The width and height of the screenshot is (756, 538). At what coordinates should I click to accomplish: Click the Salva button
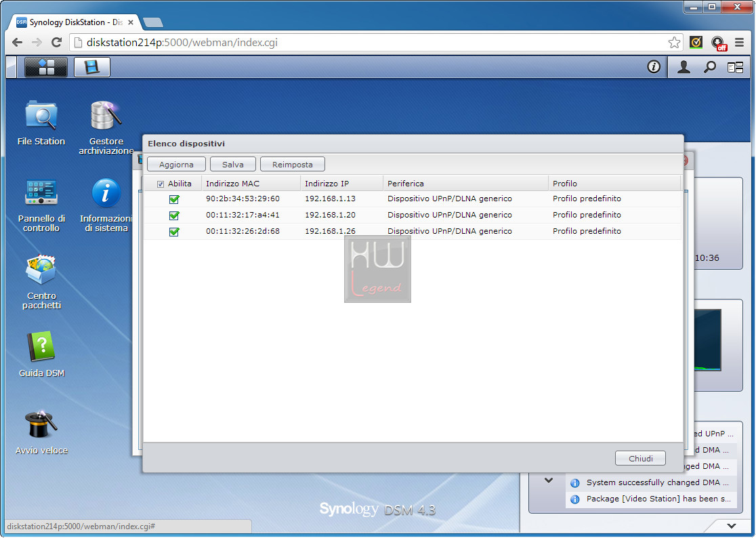tap(233, 165)
